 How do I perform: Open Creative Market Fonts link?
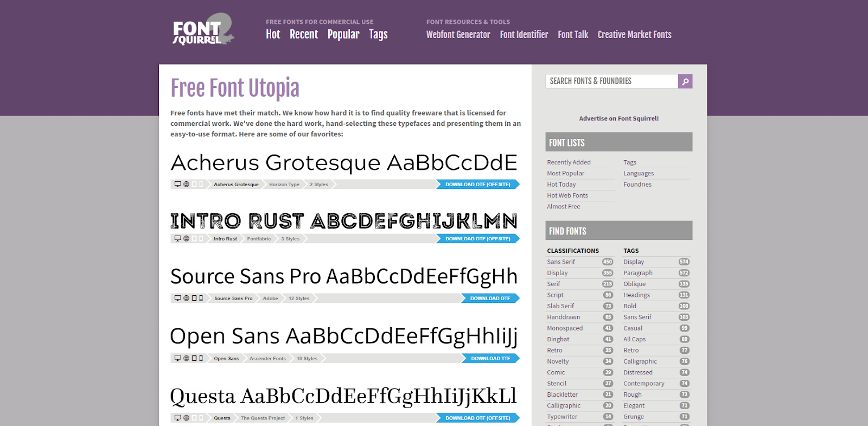point(635,34)
